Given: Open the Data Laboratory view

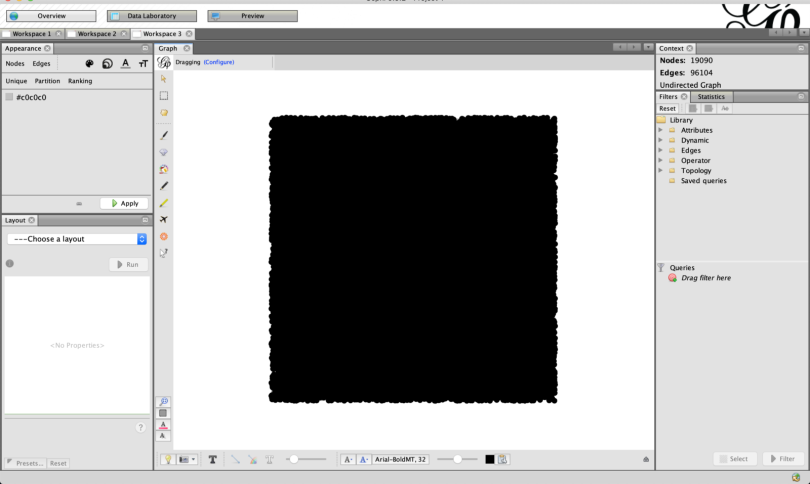Looking at the screenshot, I should tap(151, 16).
